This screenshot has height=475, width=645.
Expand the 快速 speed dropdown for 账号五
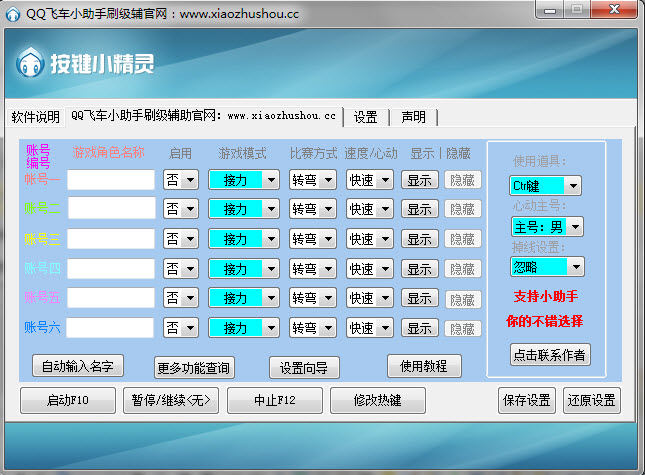370,298
